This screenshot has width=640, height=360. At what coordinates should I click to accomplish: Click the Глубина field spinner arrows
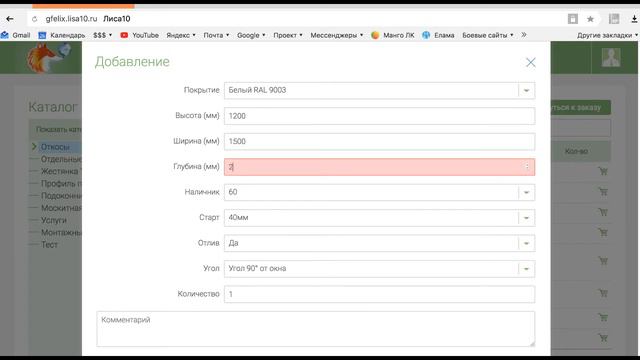pos(527,167)
